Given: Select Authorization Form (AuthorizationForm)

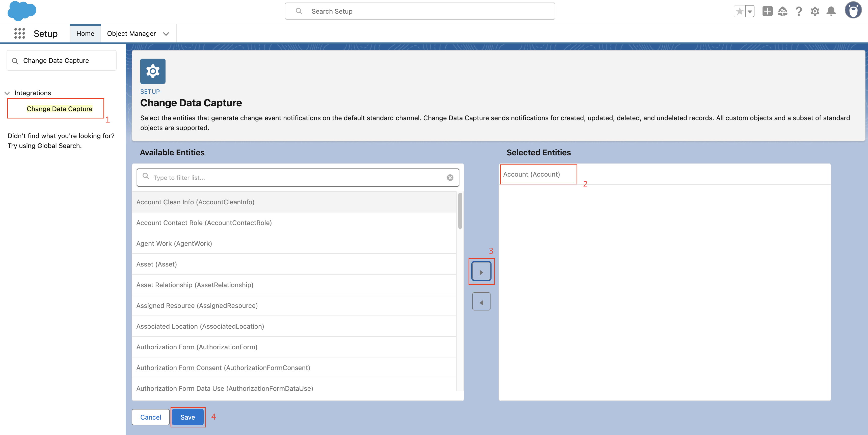Looking at the screenshot, I should pos(294,347).
